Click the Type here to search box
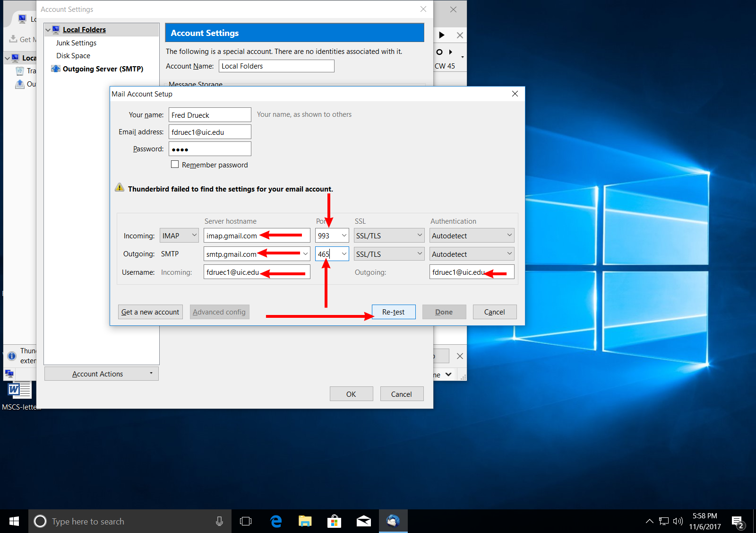The height and width of the screenshot is (533, 756). pyautogui.click(x=130, y=521)
